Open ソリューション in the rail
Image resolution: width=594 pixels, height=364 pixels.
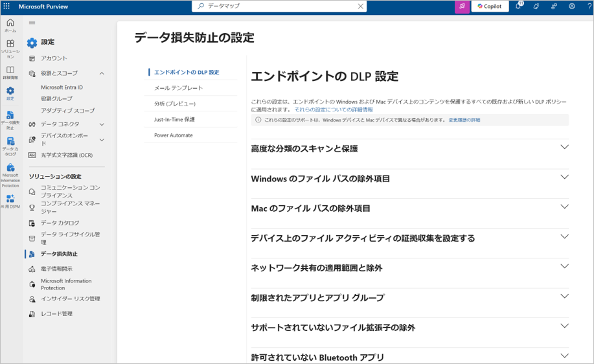[x=10, y=49]
